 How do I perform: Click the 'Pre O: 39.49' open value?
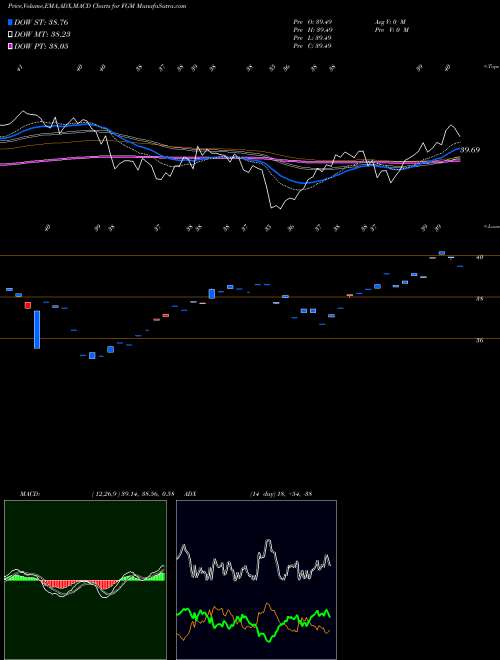tap(313, 22)
